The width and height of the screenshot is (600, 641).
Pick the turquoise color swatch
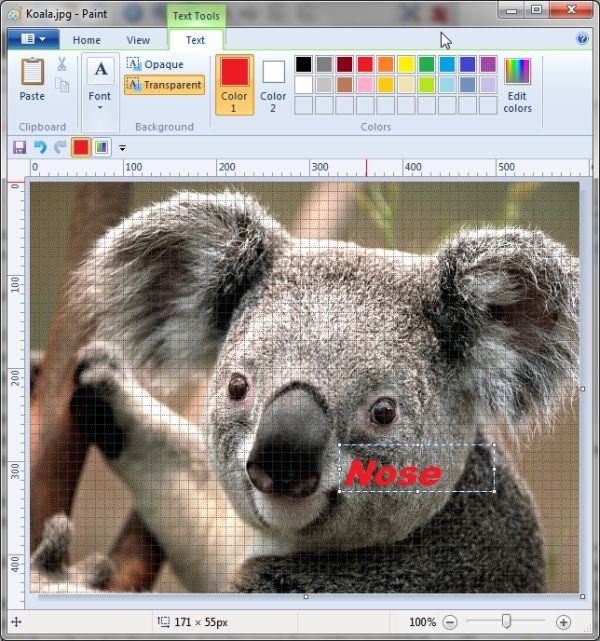(447, 65)
